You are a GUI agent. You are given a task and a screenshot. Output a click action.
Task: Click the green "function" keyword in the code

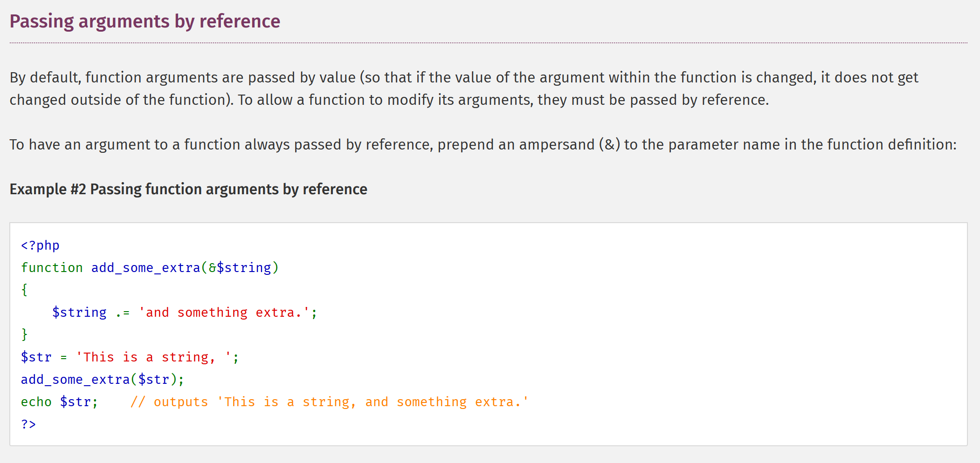pos(52,268)
